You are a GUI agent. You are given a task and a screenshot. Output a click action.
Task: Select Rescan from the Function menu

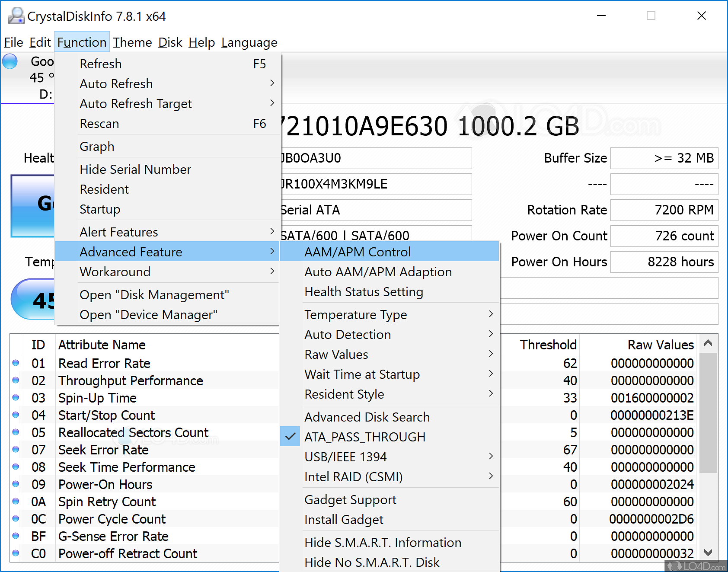99,124
